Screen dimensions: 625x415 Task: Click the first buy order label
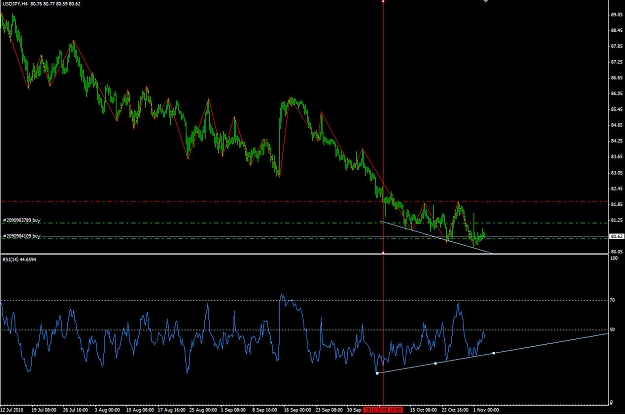(22, 220)
